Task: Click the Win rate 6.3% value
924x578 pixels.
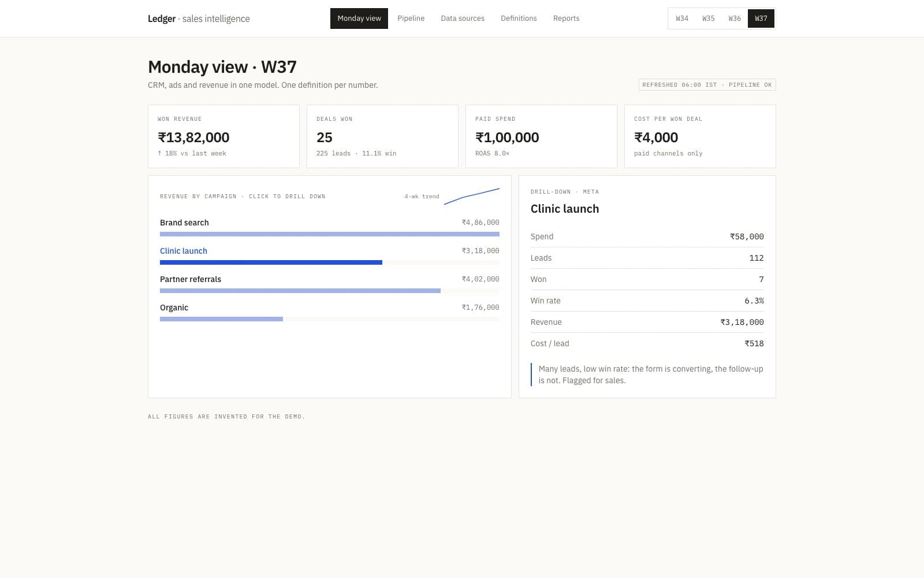Action: [754, 301]
